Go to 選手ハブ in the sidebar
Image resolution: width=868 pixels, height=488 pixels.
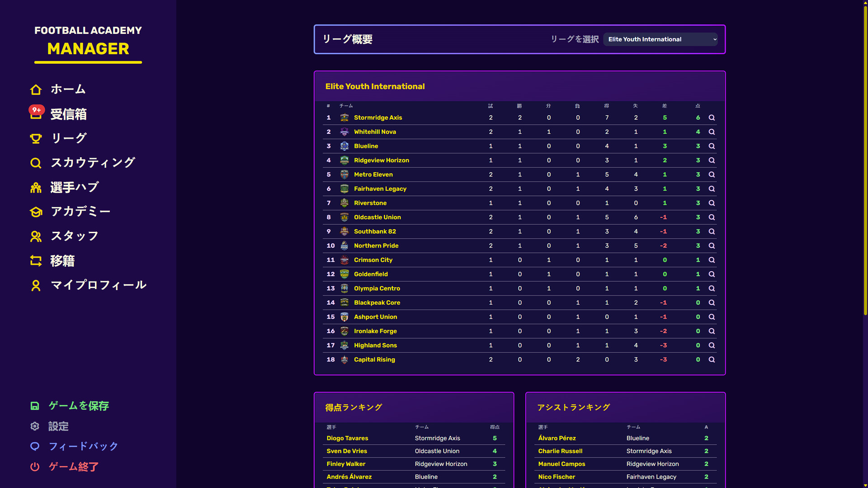point(75,187)
